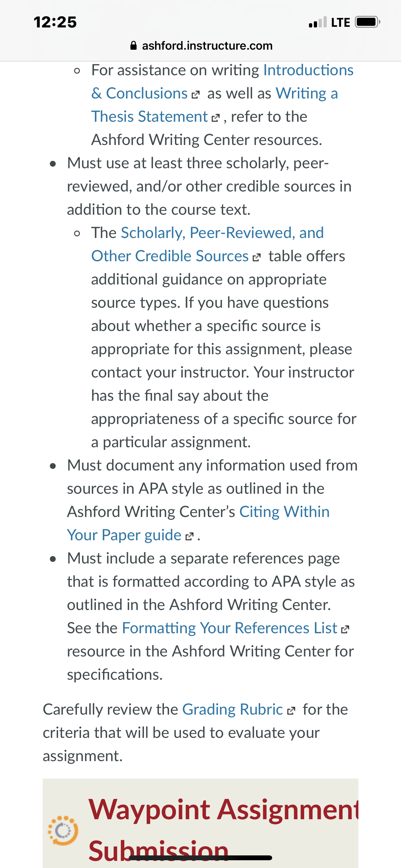Screen dimensions: 401x868
Task: Tap the lock icon in address bar
Action: 133,46
